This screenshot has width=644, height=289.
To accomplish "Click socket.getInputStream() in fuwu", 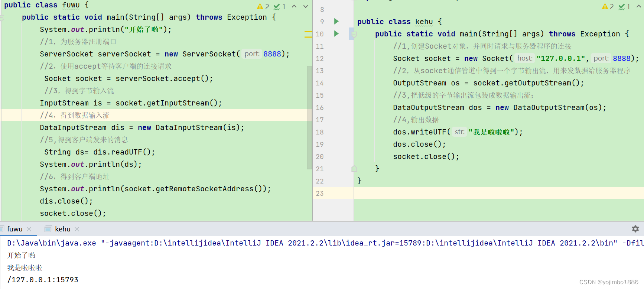I will click(167, 103).
